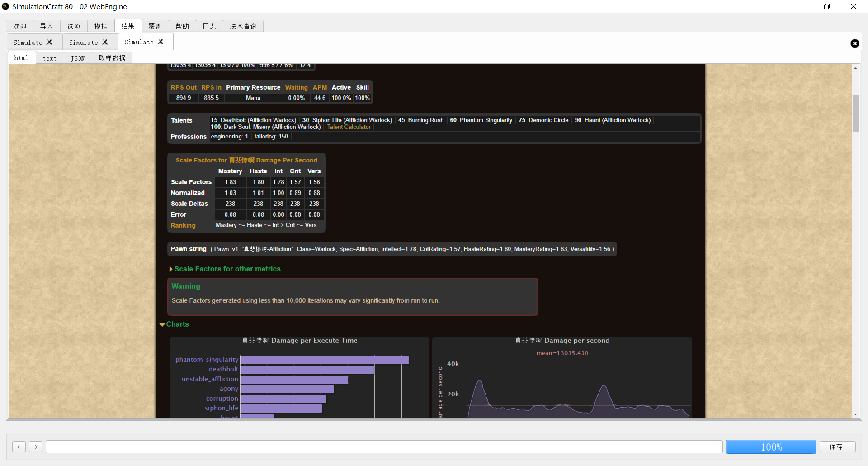Click the 100% progress bar

point(771,447)
